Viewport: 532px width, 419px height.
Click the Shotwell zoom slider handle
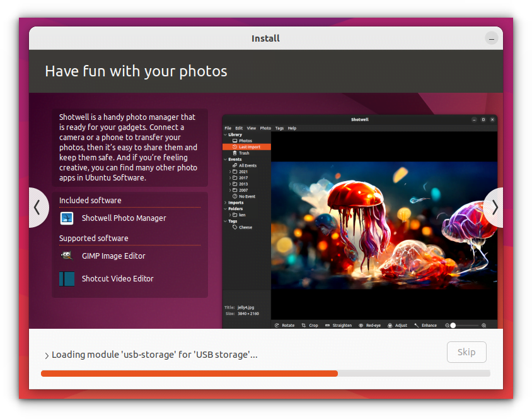[x=453, y=325]
